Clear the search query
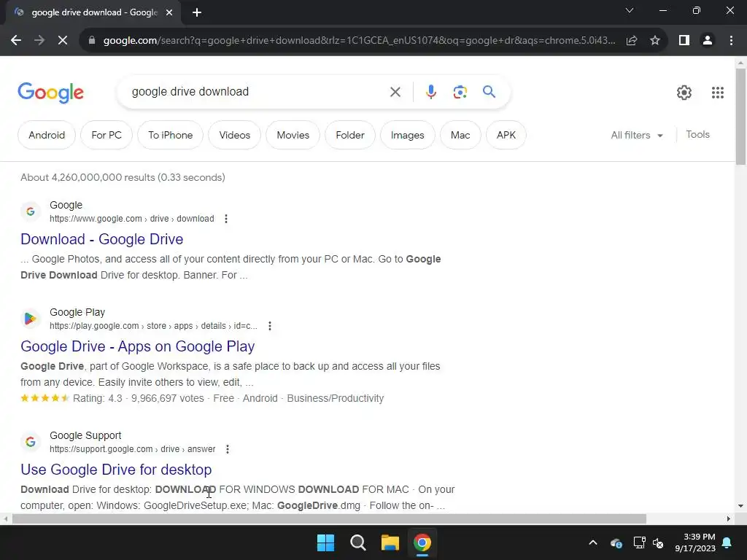The image size is (747, 560). [x=395, y=91]
